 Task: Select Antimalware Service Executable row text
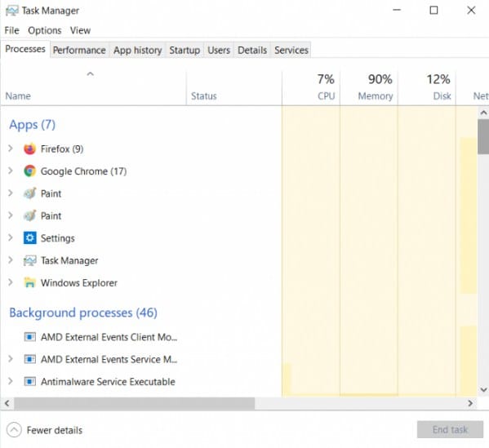[108, 382]
